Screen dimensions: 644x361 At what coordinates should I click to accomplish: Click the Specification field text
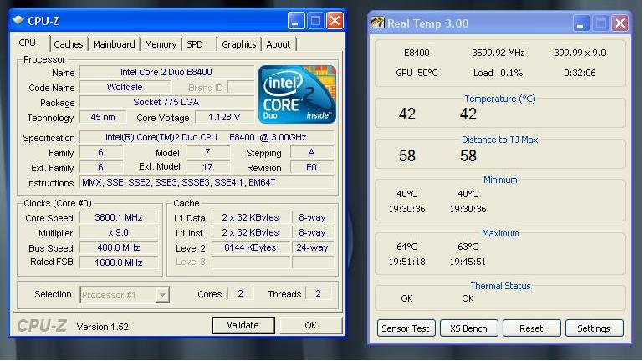pyautogui.click(x=207, y=137)
